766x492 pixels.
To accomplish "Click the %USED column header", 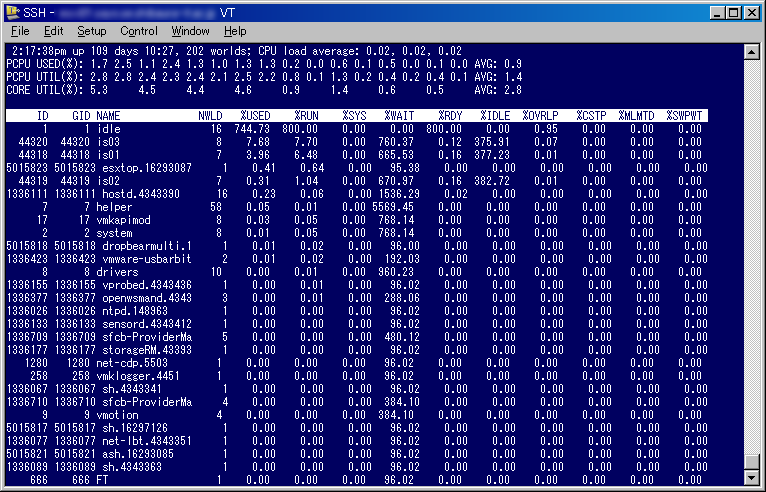I will pos(256,116).
